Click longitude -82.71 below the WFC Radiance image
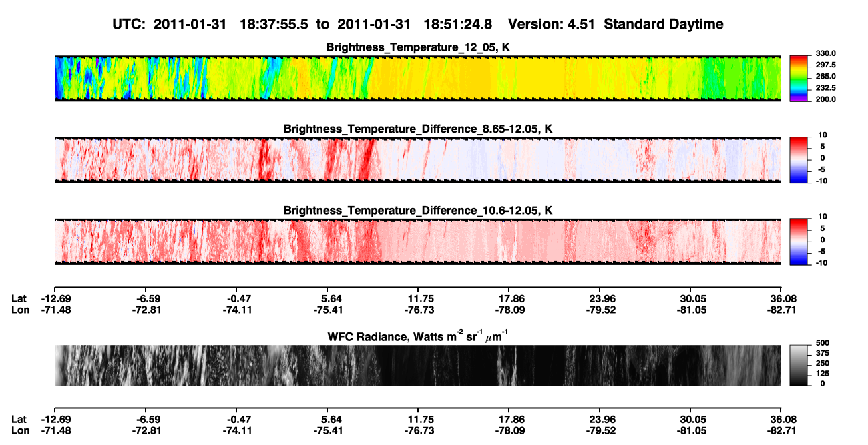The height and width of the screenshot is (445, 868). click(781, 430)
